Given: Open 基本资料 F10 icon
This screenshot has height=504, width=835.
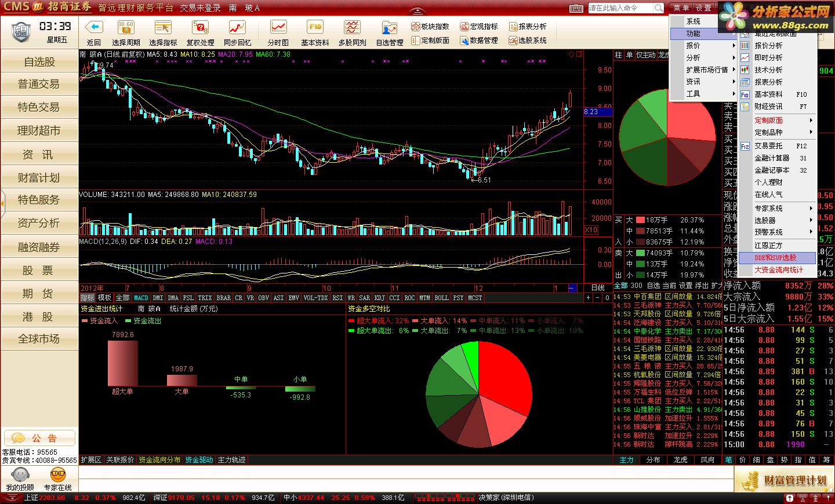Looking at the screenshot, I should (315, 28).
